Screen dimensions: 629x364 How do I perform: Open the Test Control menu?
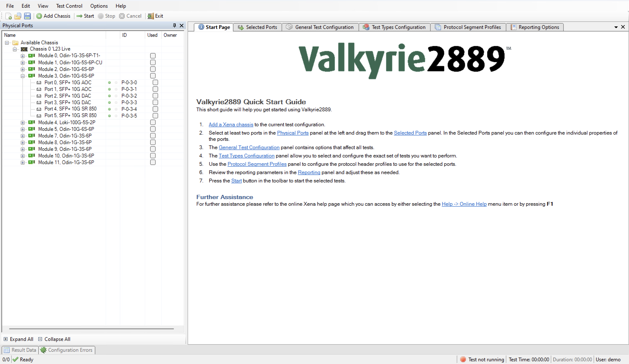click(x=69, y=6)
